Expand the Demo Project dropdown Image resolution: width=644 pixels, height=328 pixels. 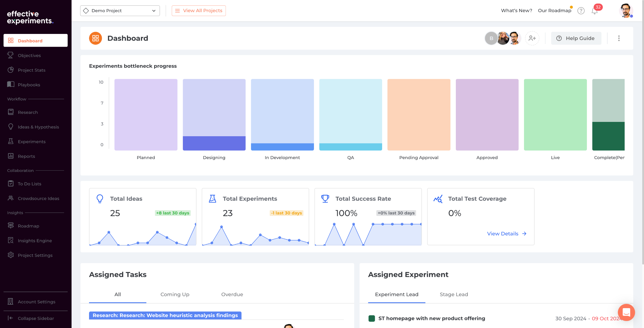(120, 11)
